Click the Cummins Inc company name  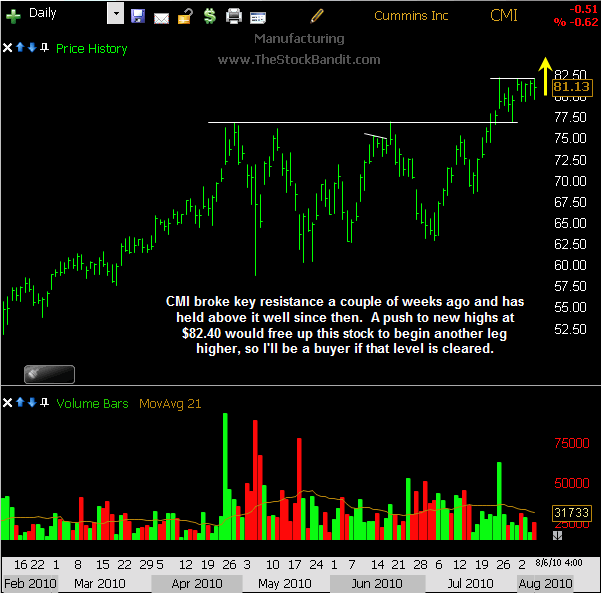[x=413, y=15]
